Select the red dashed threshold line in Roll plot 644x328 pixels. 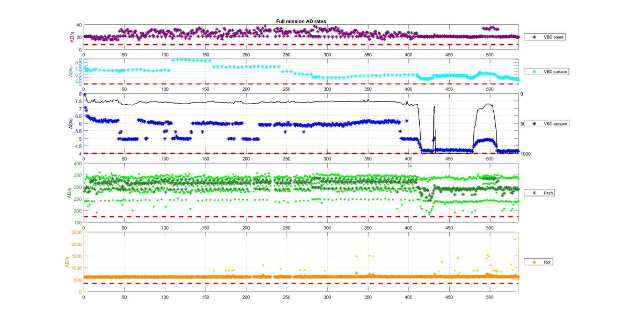pos(301,283)
